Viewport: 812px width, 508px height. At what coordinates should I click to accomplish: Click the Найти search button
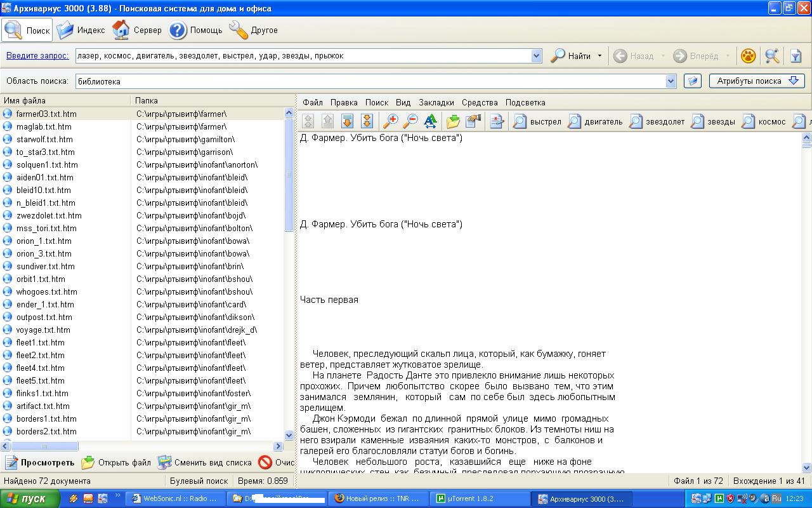pyautogui.click(x=571, y=56)
